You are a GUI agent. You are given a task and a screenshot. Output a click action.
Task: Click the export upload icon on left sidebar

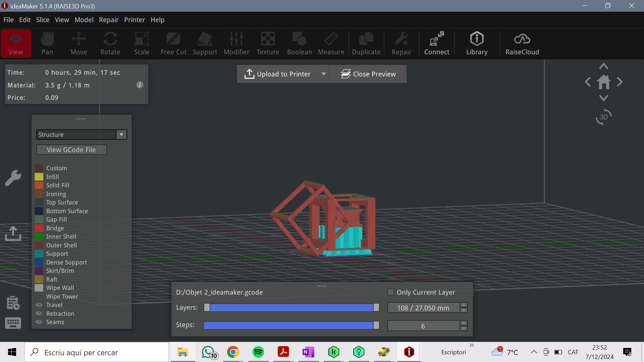point(13,233)
